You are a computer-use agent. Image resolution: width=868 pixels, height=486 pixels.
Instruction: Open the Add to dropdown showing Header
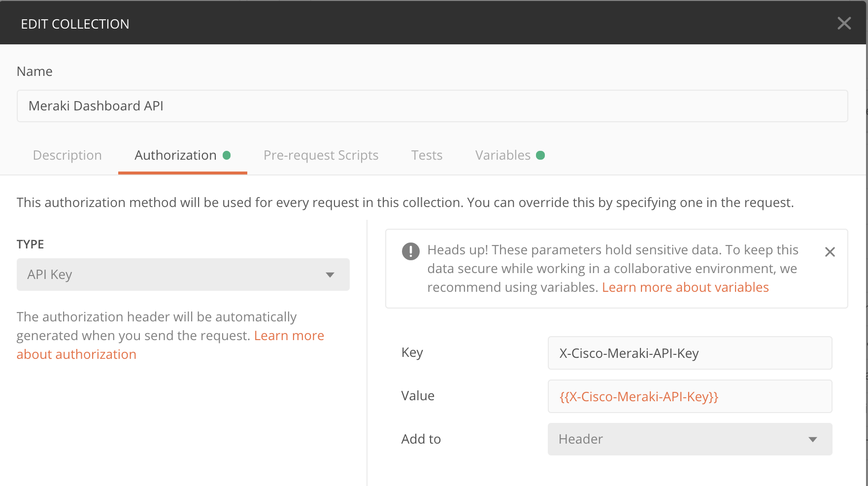pyautogui.click(x=690, y=439)
